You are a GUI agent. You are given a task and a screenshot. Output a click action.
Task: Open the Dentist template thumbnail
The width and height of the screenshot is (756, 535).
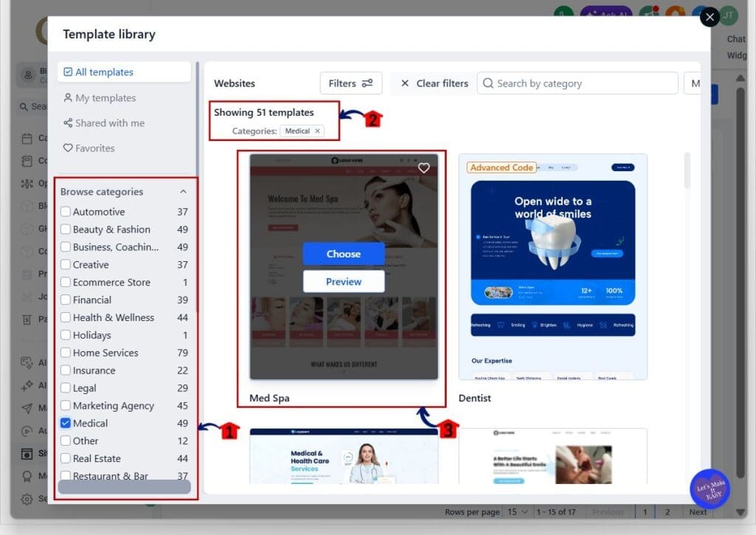552,266
